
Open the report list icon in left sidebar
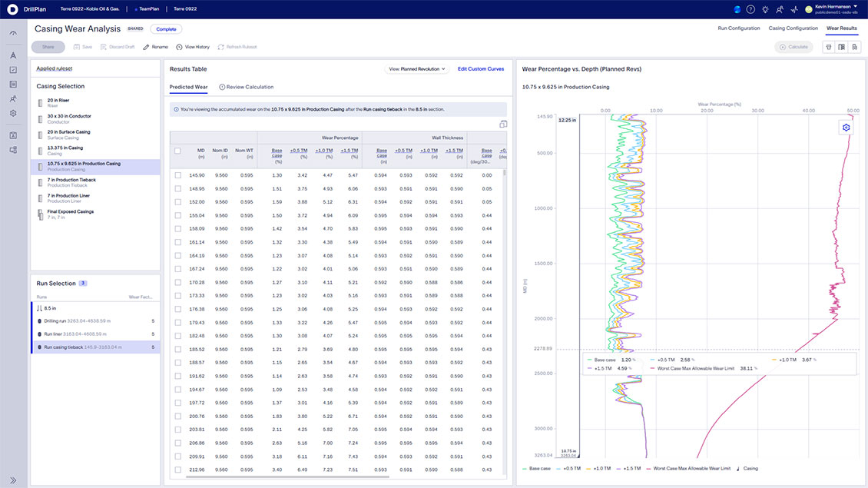pos(13,85)
